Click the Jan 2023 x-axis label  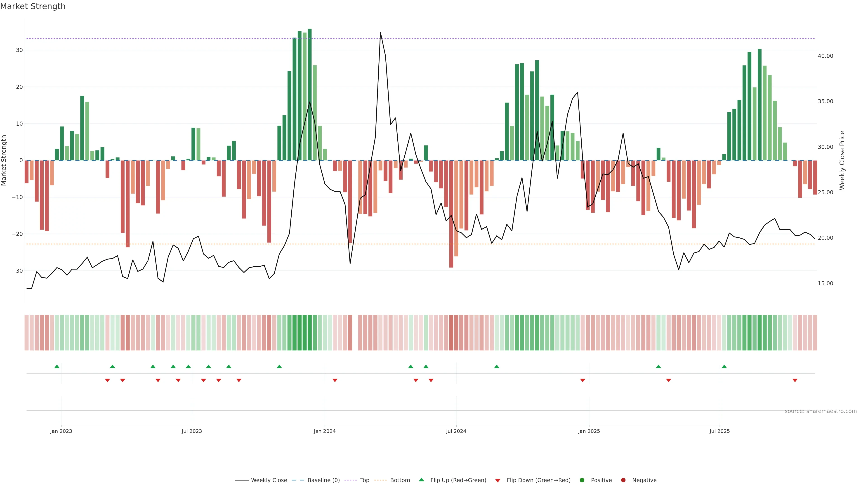pyautogui.click(x=61, y=431)
